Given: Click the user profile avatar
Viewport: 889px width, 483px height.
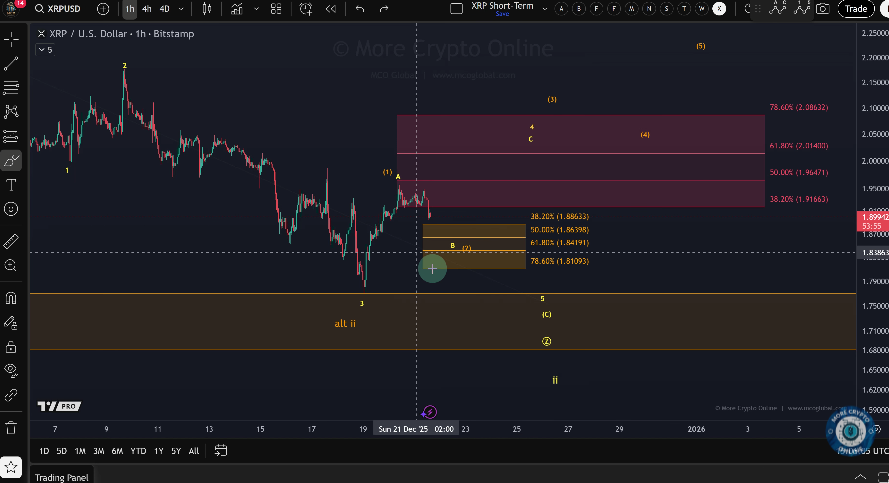Looking at the screenshot, I should coord(10,8).
